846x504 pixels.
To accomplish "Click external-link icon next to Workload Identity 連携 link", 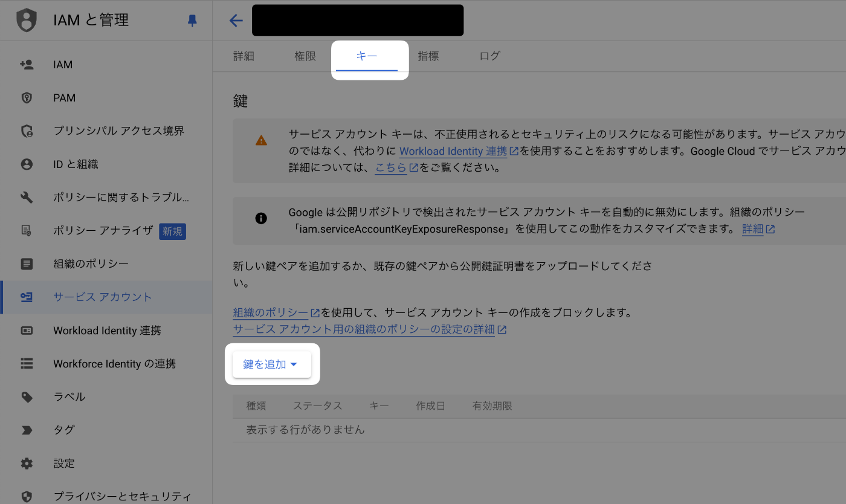I will tap(514, 151).
